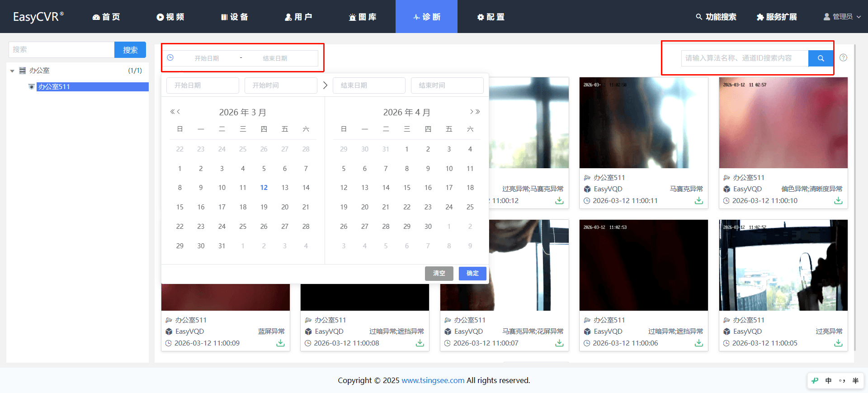This screenshot has height=393, width=868.
Task: Open the 管理员 account dropdown
Action: (x=842, y=17)
